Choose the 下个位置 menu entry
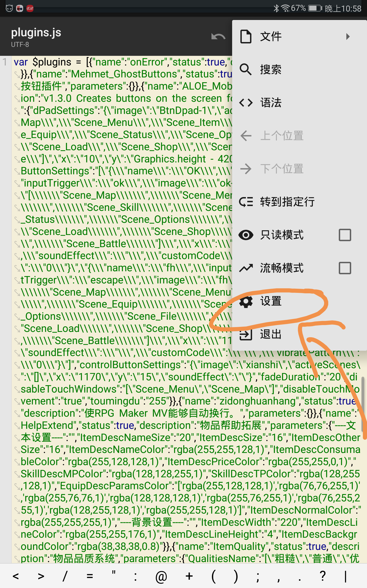 pyautogui.click(x=299, y=169)
